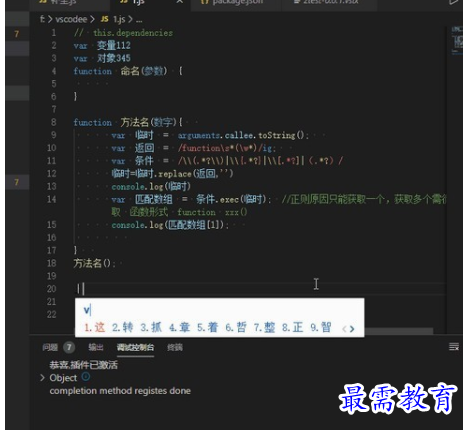Click line number 22 in the gutter
This screenshot has width=463, height=430.
(x=51, y=314)
